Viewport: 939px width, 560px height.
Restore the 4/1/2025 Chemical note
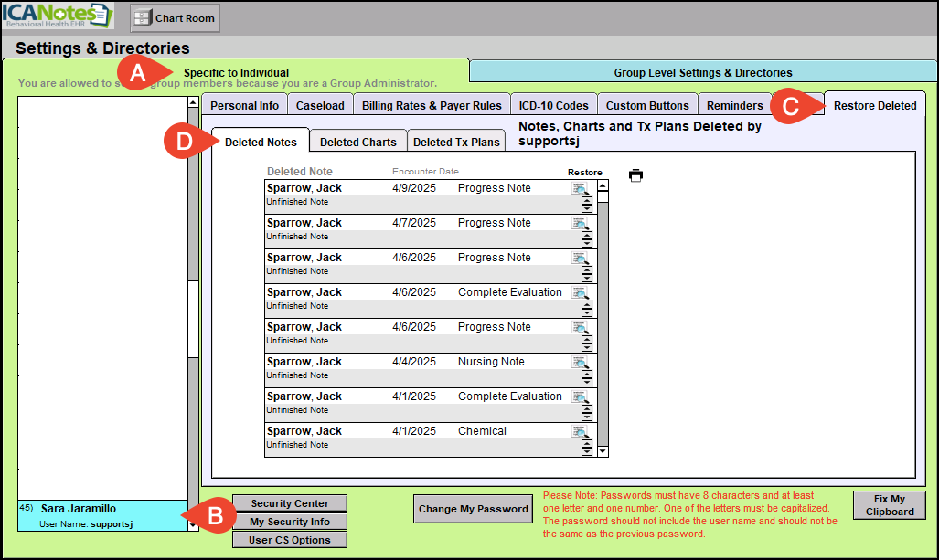click(580, 432)
